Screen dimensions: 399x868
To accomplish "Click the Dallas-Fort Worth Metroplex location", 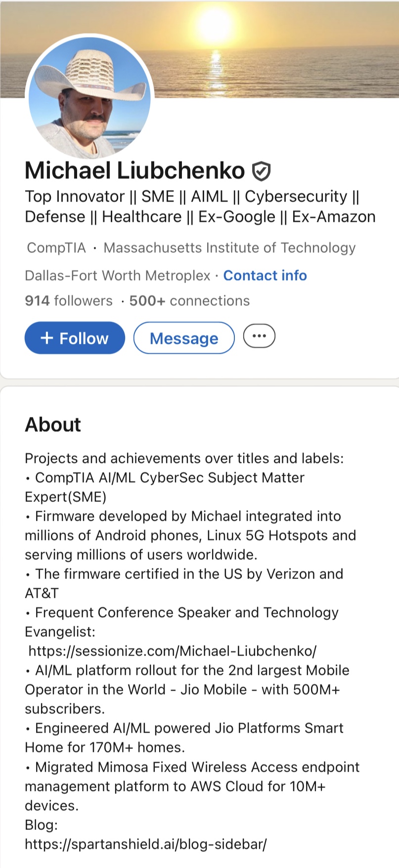I will pyautogui.click(x=118, y=276).
